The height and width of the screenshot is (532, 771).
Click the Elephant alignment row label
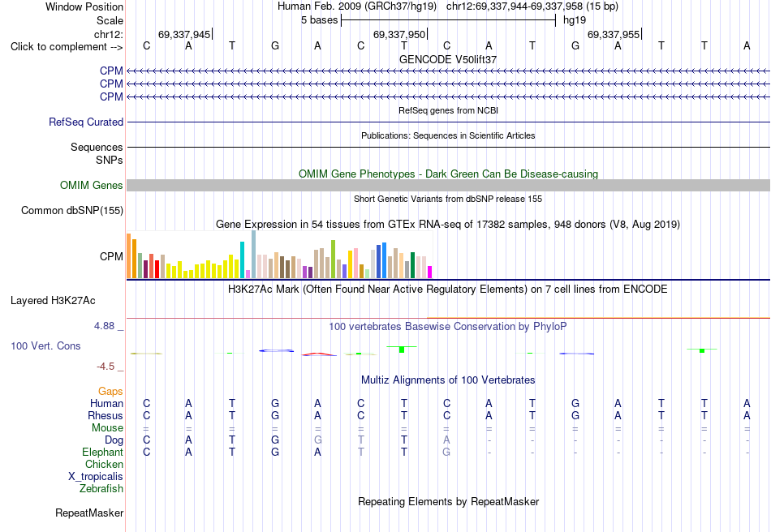(102, 453)
